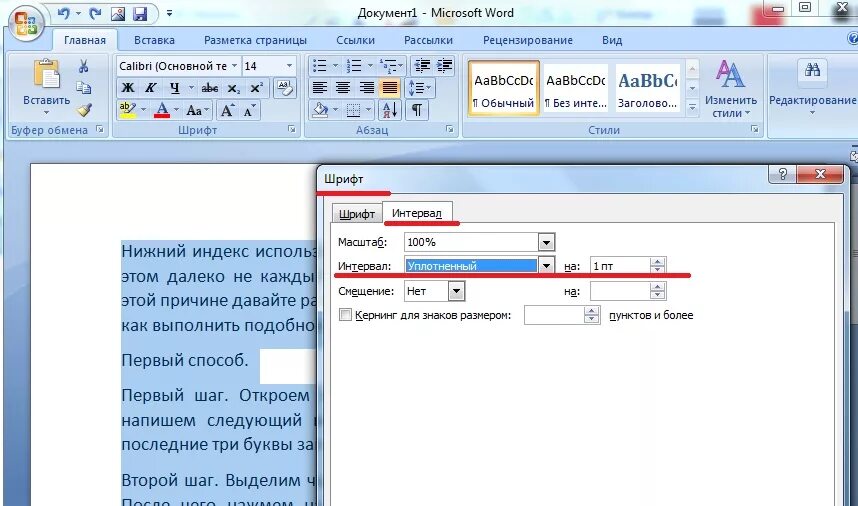
Task: Click the Redo icon in Quick Access
Action: 95,13
